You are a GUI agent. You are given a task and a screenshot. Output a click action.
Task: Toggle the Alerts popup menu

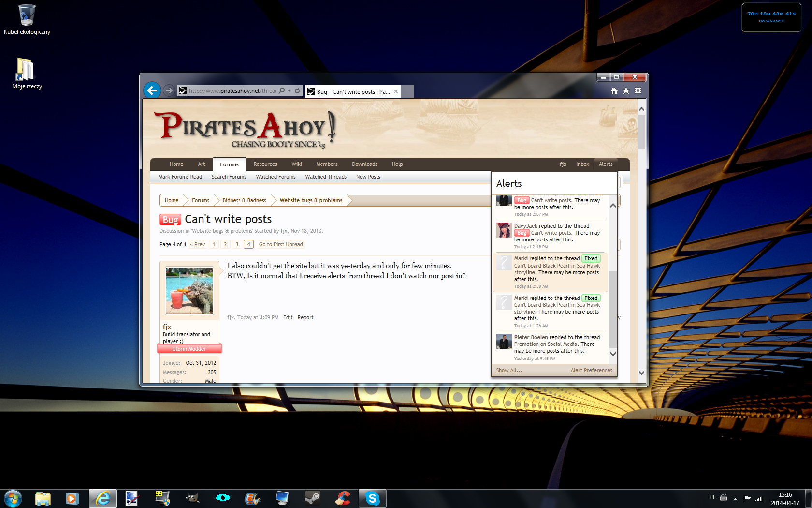[606, 164]
